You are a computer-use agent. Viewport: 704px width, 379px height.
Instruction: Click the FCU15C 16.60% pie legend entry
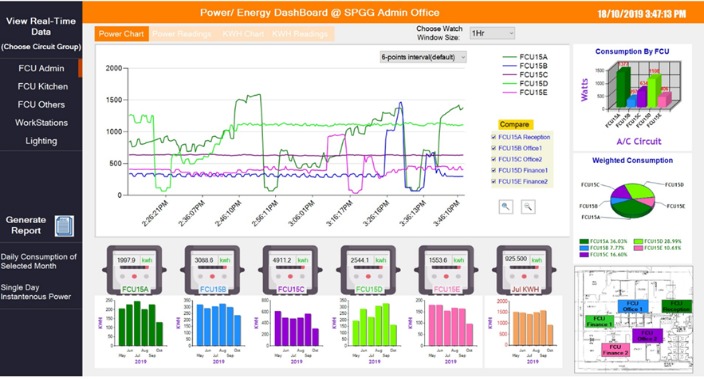tap(603, 255)
